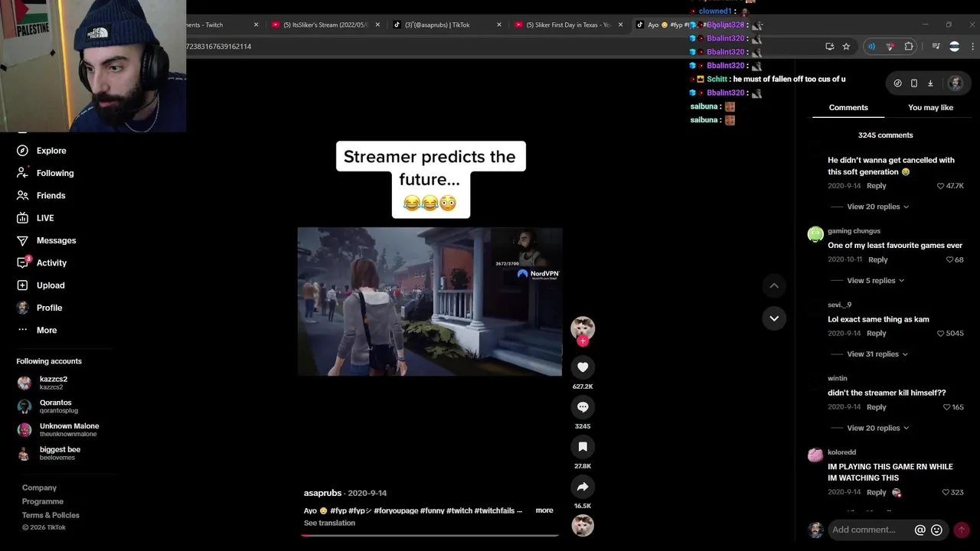Screen dimensions: 980x551
Task: Like the 'streamer kill himself' comment
Action: (953, 407)
